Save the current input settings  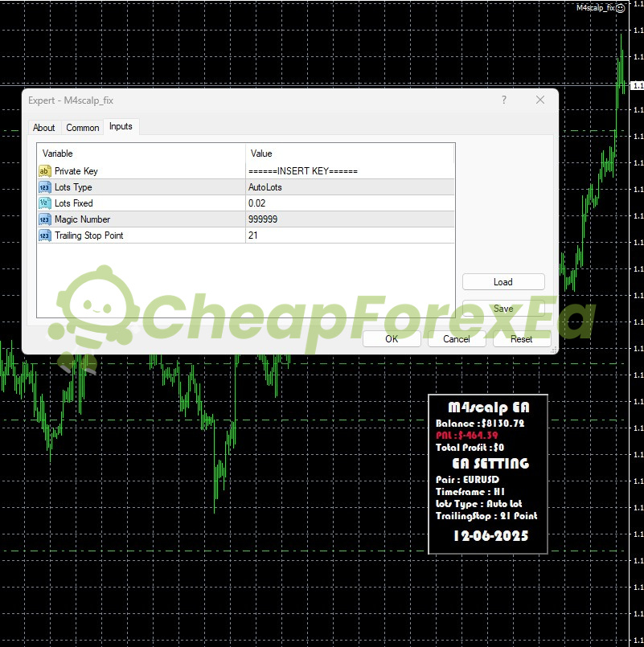[x=503, y=309]
